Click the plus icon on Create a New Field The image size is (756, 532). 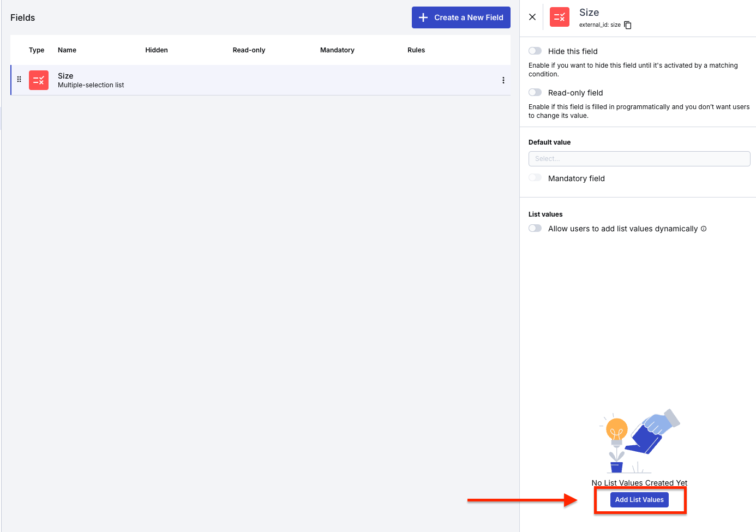pos(423,17)
